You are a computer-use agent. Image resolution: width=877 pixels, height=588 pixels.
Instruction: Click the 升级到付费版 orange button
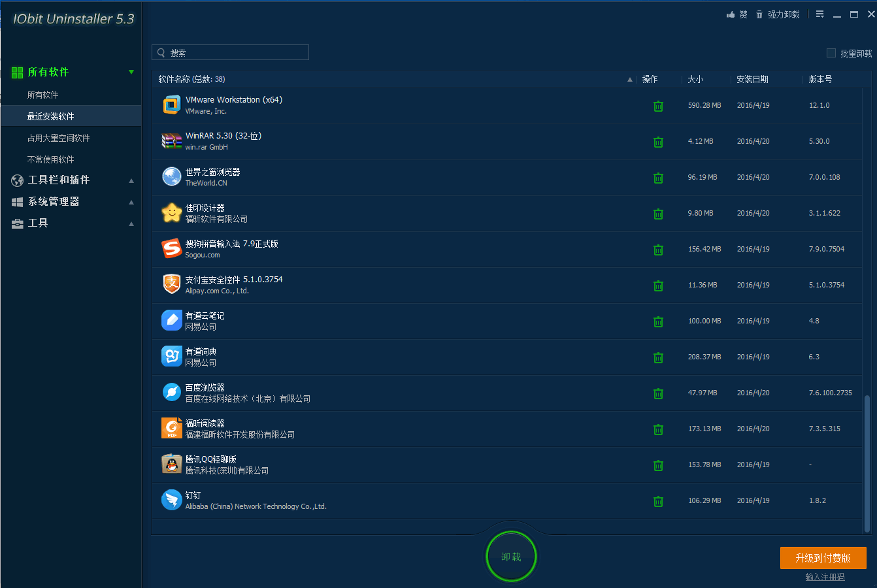point(823,558)
